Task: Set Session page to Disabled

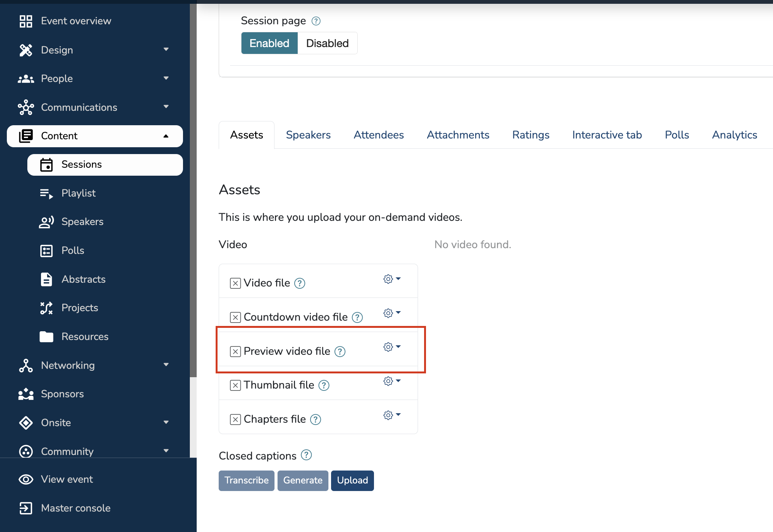Action: (x=327, y=43)
